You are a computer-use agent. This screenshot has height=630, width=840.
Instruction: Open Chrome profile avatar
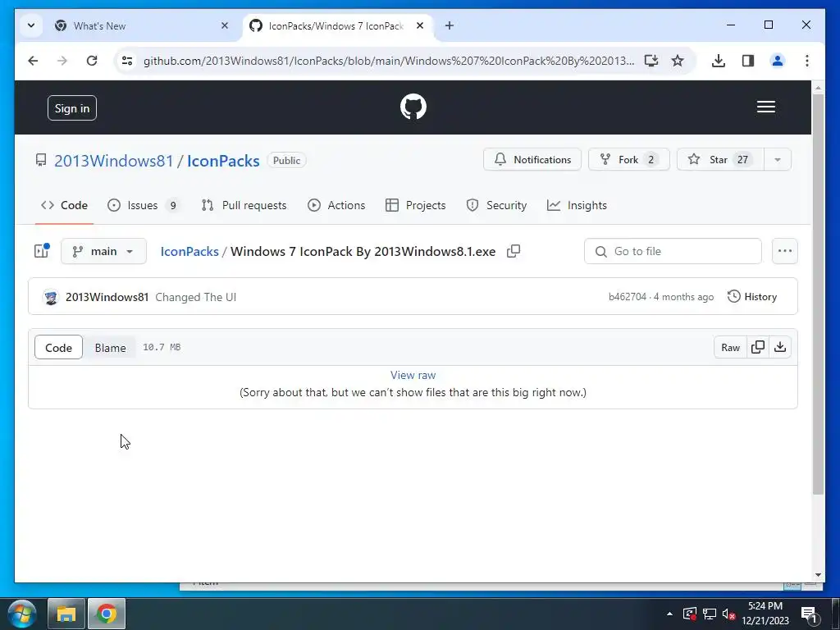pyautogui.click(x=778, y=61)
